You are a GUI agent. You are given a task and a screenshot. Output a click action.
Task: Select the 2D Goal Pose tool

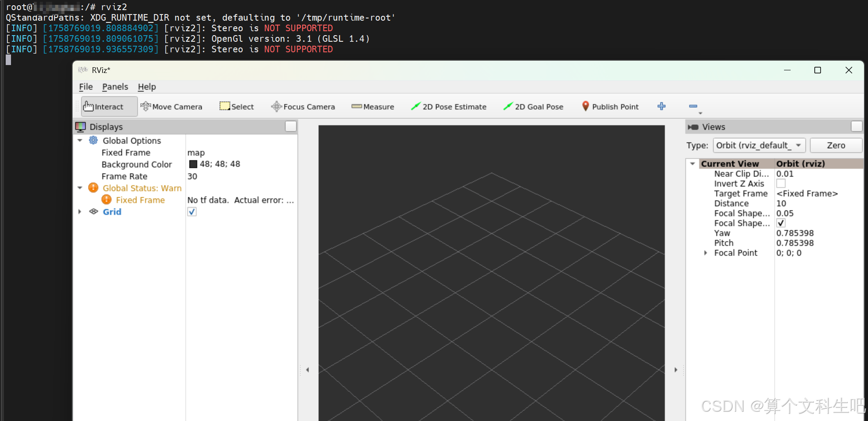click(533, 107)
